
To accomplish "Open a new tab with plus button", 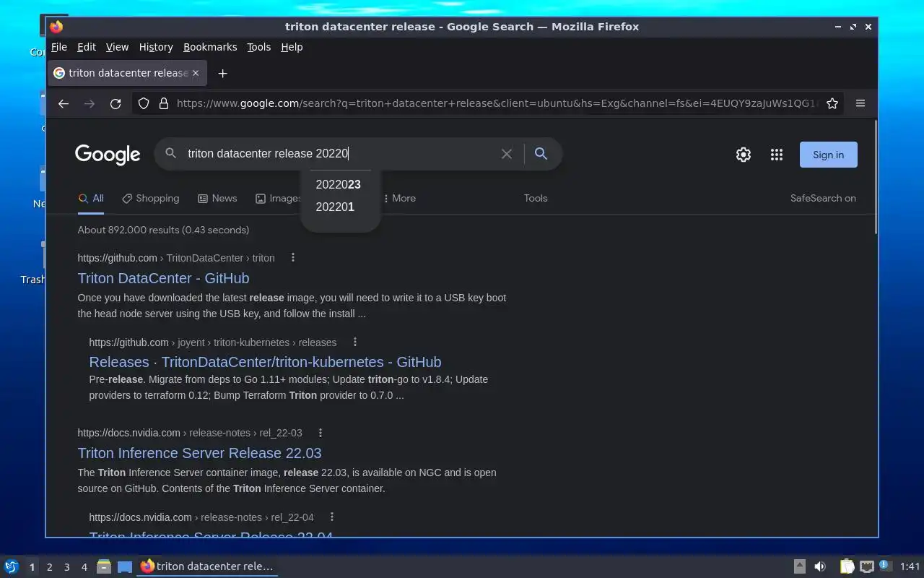I will 222,73.
